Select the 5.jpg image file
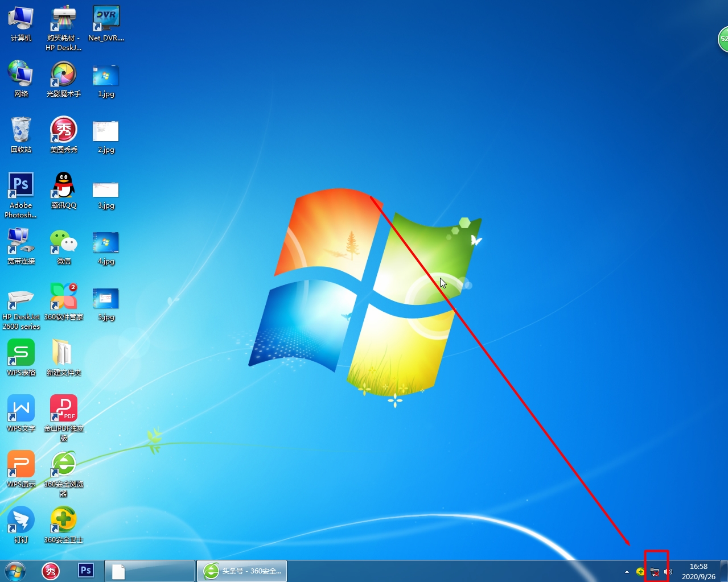The width and height of the screenshot is (728, 582). coord(106,304)
